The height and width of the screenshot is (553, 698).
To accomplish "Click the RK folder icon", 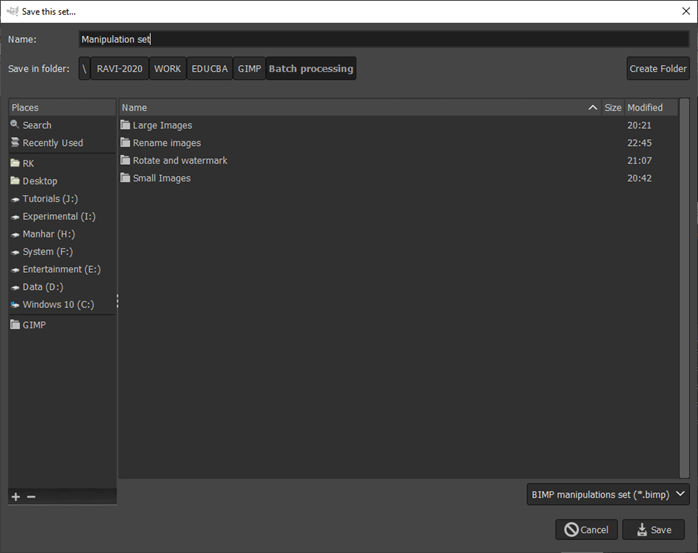I will point(15,163).
